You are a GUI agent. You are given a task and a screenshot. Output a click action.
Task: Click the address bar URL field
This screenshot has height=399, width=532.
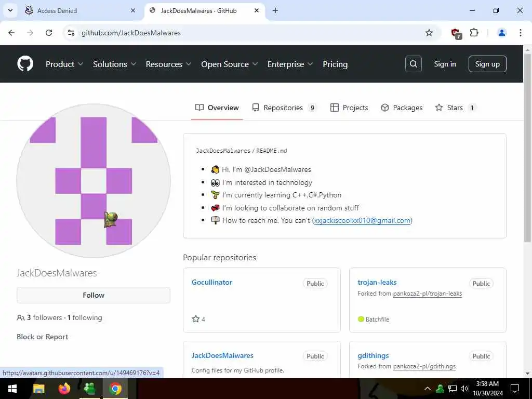pos(251,33)
